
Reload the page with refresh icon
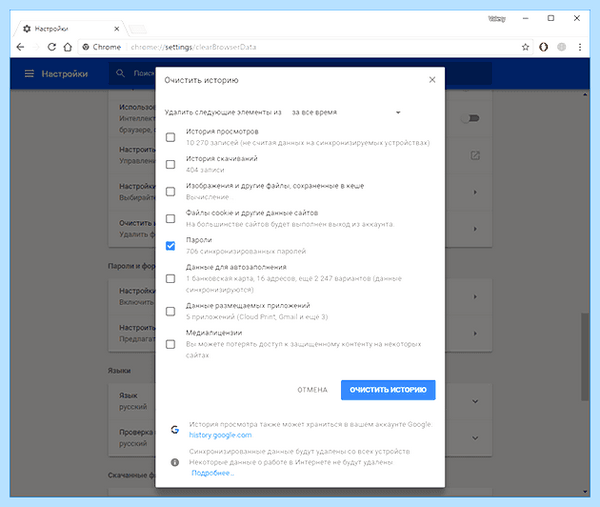(x=51, y=47)
